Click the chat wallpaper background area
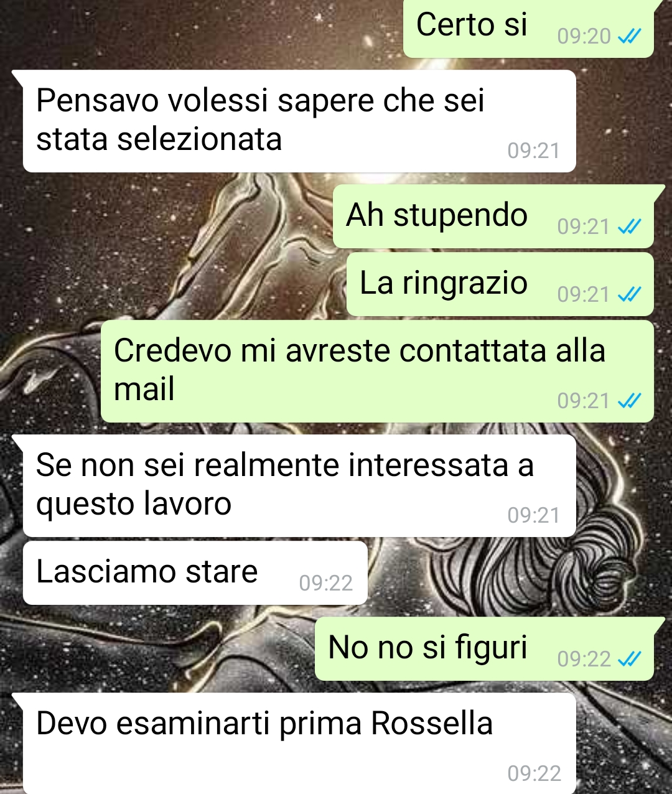The width and height of the screenshot is (672, 794). [x=187, y=249]
